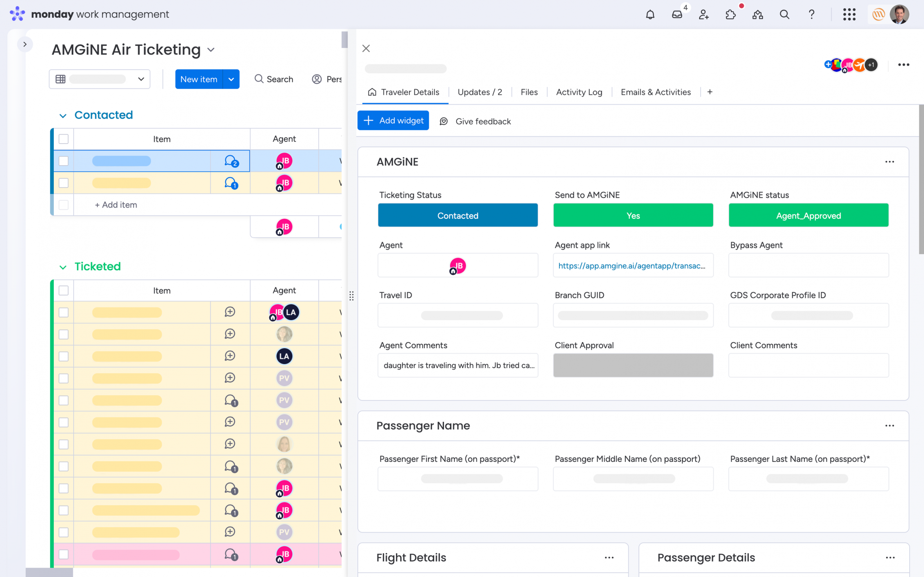Add a new item view tab

click(710, 92)
